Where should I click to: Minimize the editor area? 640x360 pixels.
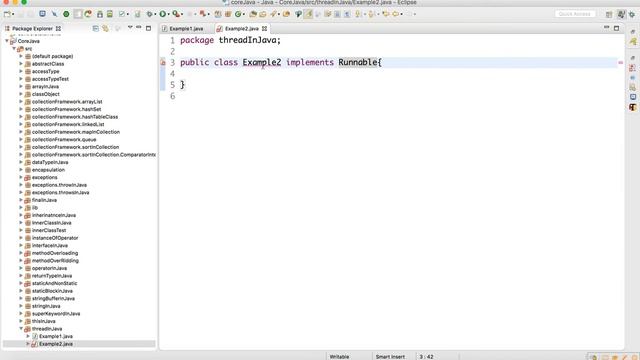click(x=607, y=27)
